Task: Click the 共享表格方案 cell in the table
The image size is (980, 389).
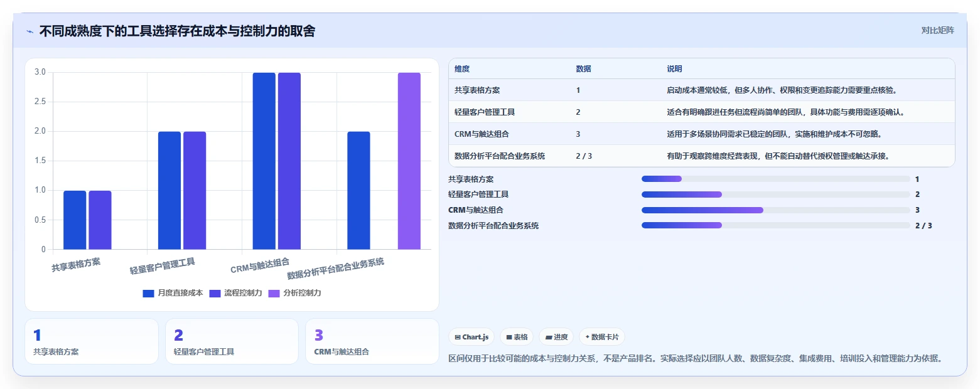Action: point(477,90)
